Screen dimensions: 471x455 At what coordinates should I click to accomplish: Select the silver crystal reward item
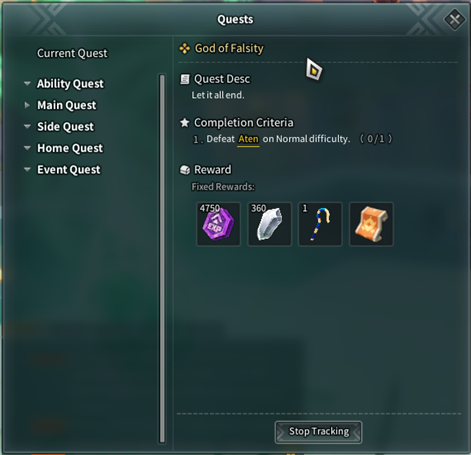pos(269,224)
